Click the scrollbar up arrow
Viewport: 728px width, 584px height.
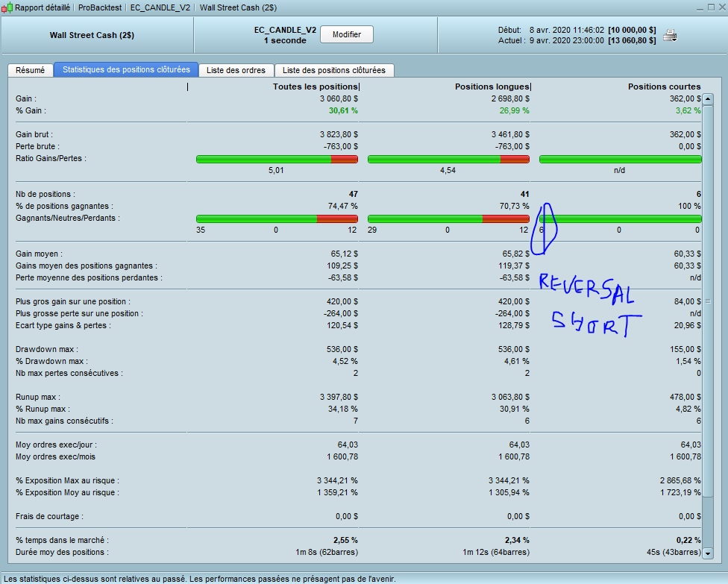point(708,98)
